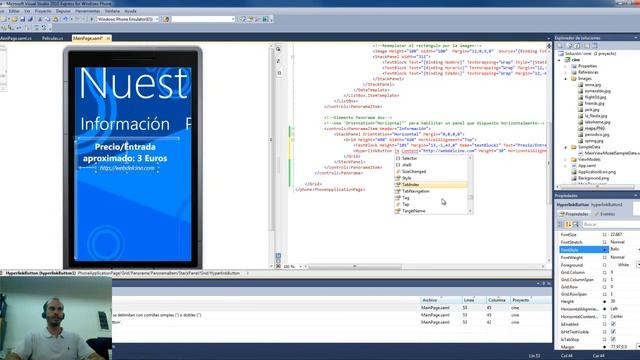Toggle the IsHitTestVisible checkbox
The width and height of the screenshot is (640, 360).
click(x=613, y=332)
